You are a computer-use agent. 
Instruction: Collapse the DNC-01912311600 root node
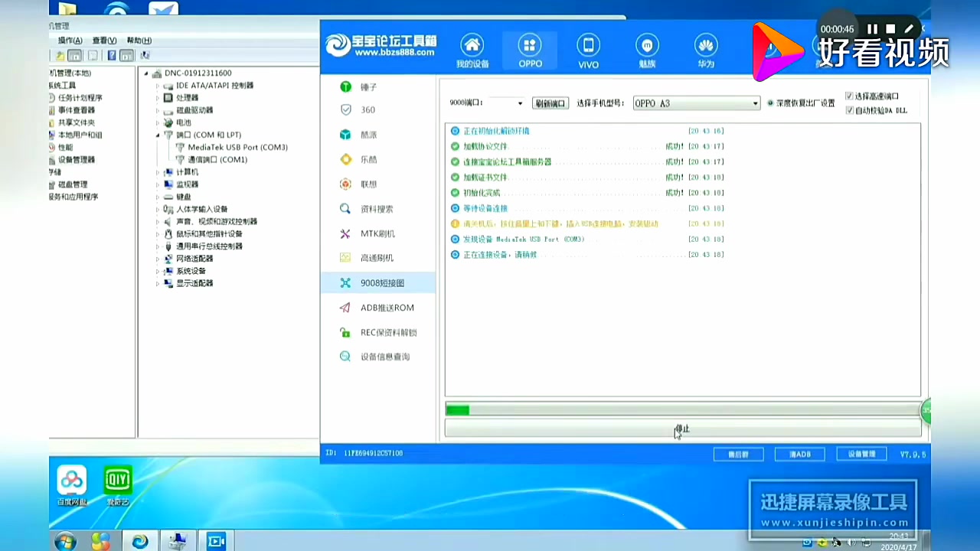146,73
